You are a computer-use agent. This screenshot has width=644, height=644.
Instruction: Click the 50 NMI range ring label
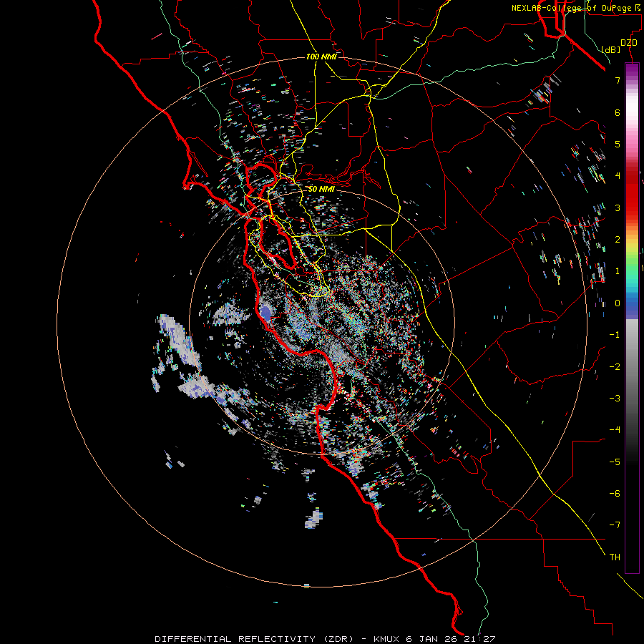(321, 189)
